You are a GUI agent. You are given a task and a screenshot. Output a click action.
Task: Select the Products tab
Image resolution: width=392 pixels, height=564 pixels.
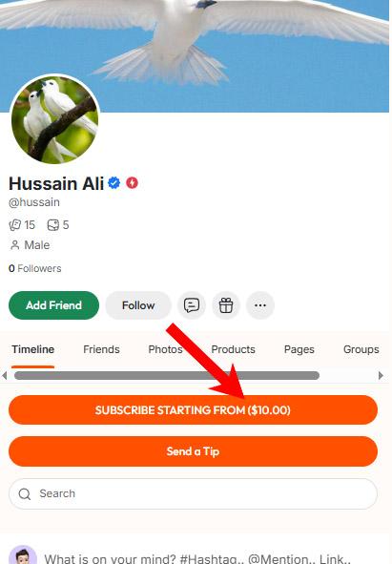[x=233, y=349]
